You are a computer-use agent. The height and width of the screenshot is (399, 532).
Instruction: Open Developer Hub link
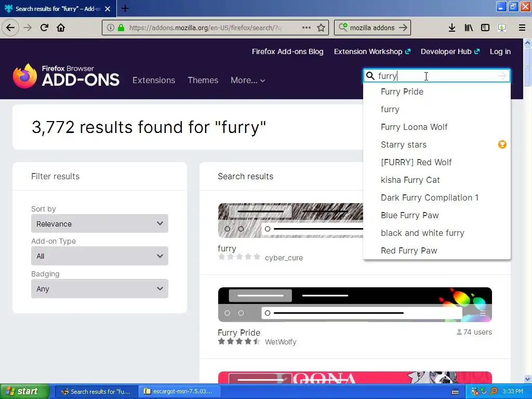[450, 51]
